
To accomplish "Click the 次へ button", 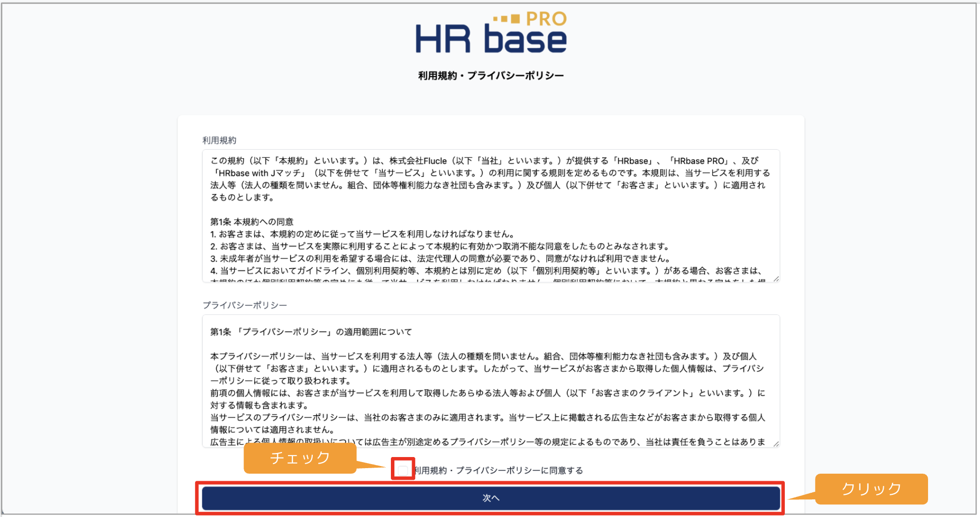I will 491,498.
